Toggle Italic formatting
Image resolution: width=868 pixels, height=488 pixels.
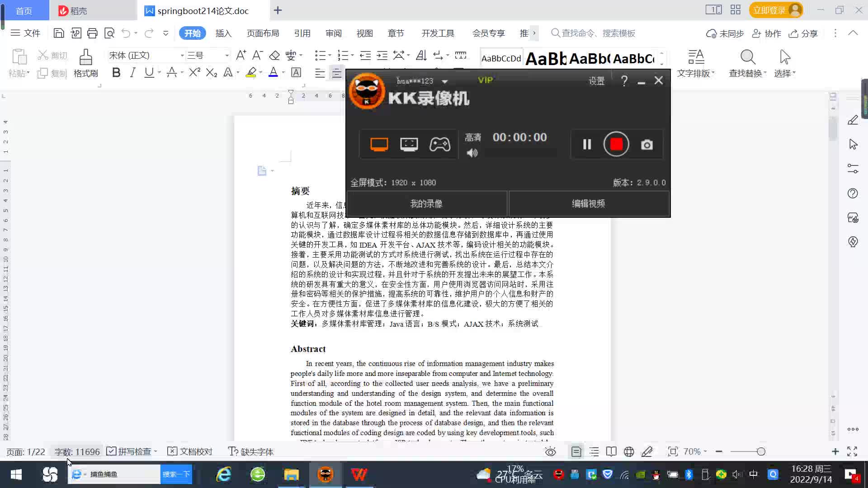[x=132, y=72]
